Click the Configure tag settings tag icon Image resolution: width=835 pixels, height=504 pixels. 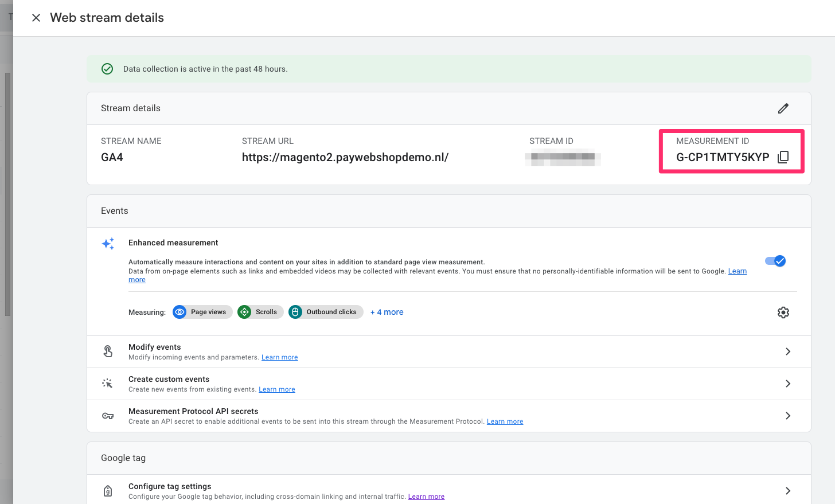tap(108, 491)
